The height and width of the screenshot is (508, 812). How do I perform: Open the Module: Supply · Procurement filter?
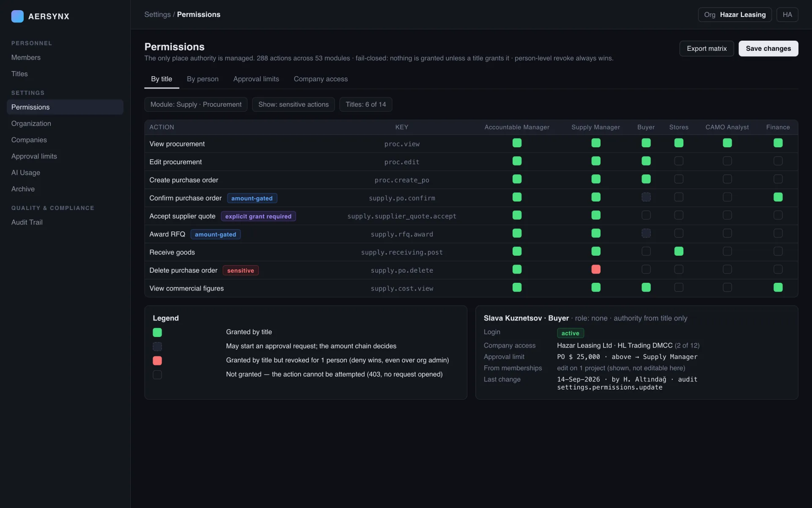(196, 105)
